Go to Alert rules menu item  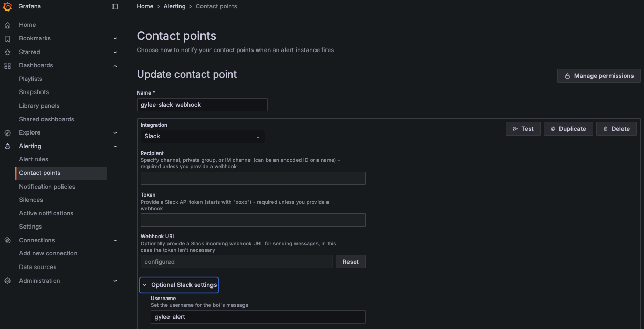click(34, 159)
